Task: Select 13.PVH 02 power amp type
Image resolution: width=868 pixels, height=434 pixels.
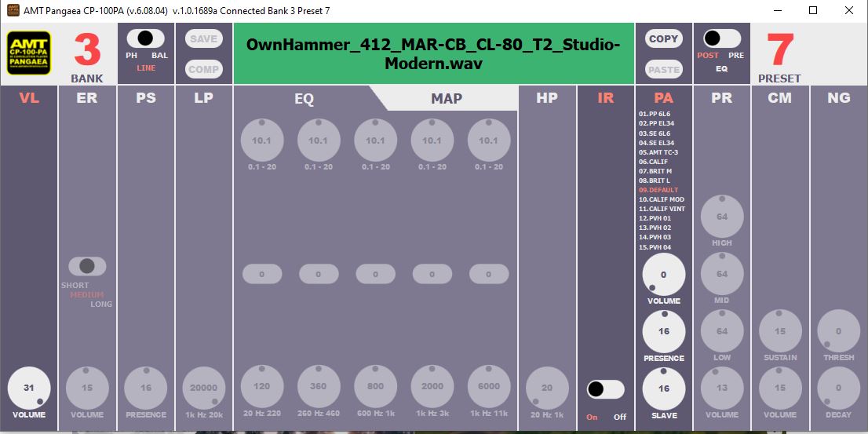Action: [655, 228]
